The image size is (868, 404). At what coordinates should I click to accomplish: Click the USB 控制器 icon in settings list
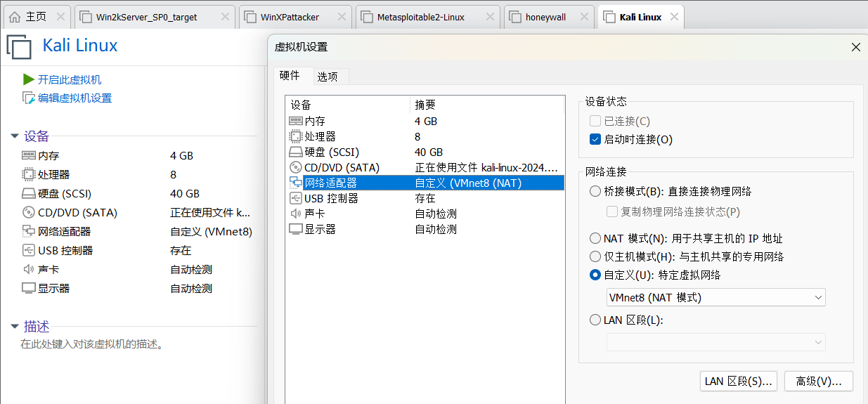[x=295, y=198]
